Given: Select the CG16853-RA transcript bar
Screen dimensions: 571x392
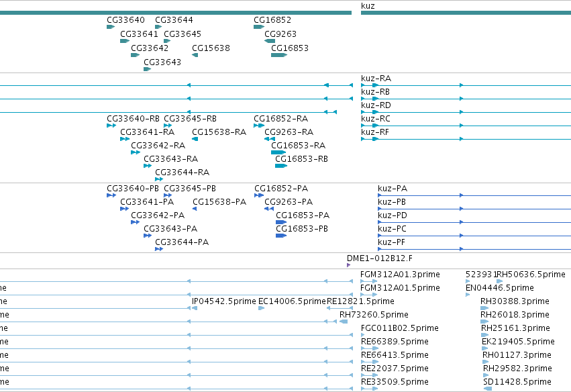Looking at the screenshot, I should click(x=278, y=152).
